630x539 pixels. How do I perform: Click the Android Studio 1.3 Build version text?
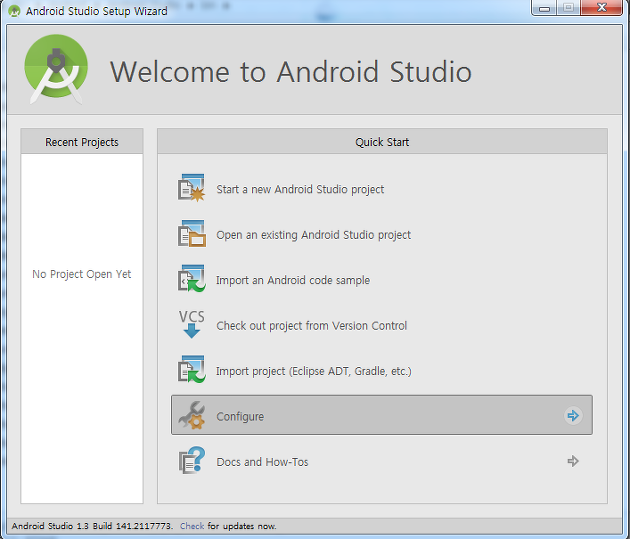(x=92, y=526)
